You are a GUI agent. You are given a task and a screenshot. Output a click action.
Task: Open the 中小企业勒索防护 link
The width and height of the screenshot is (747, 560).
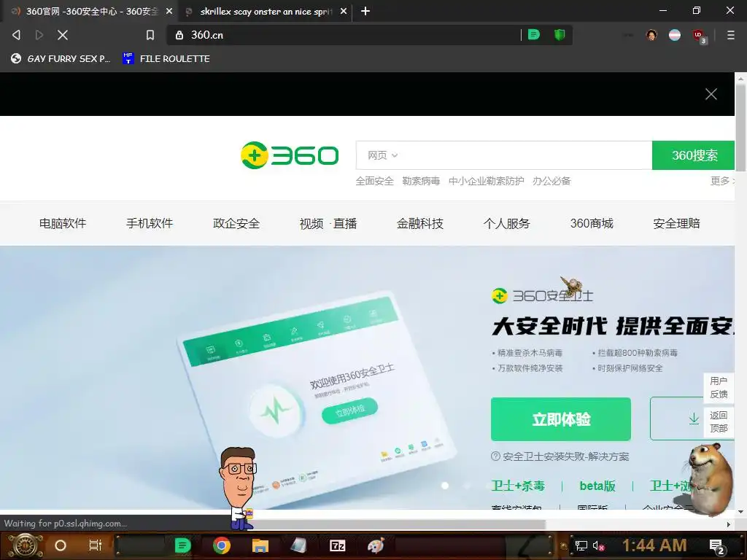(486, 181)
